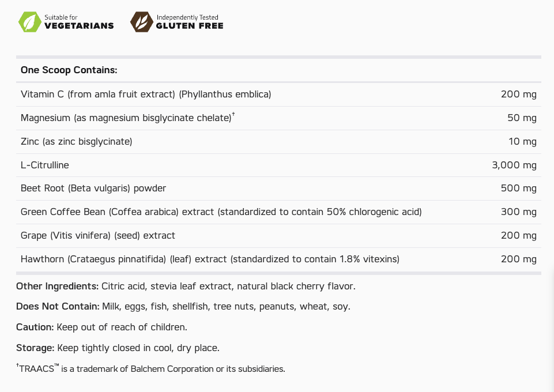Screen dimensions: 554x392
Task: Select the Beet Root powder ingredient name
Action: point(93,189)
